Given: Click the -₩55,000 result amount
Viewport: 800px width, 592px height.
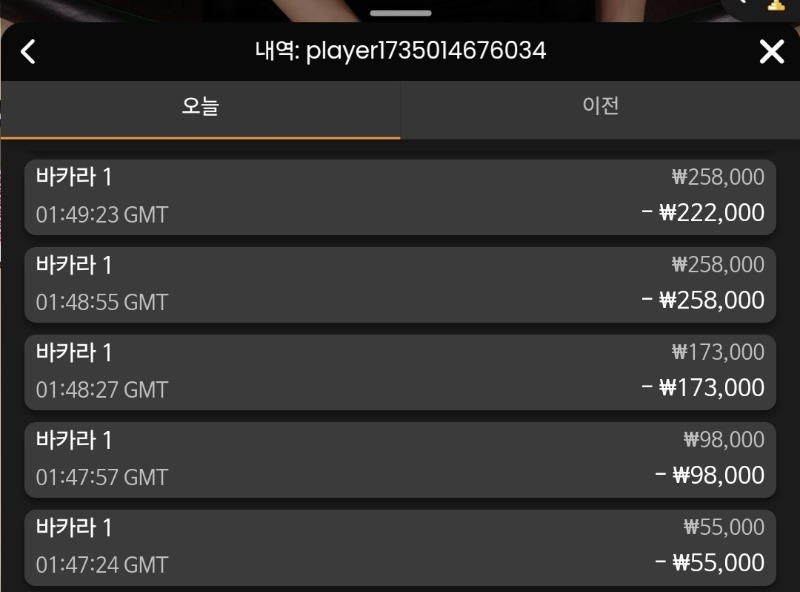Looking at the screenshot, I should click(x=710, y=562).
